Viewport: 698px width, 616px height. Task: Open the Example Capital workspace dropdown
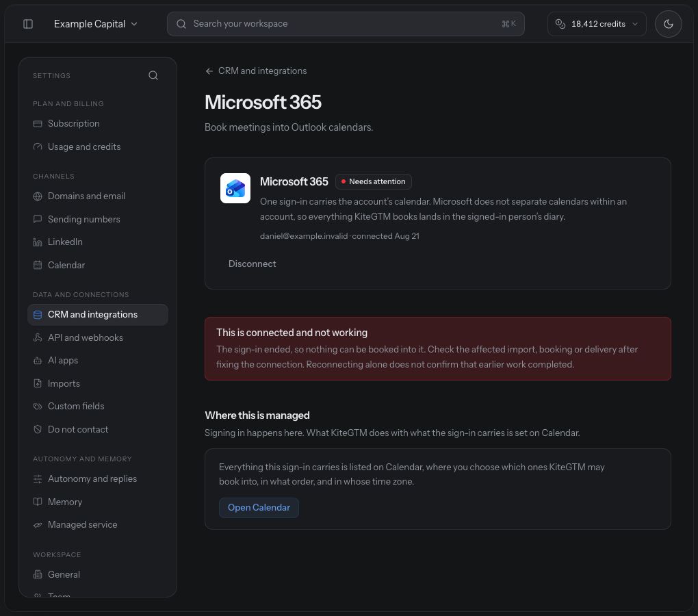click(95, 24)
